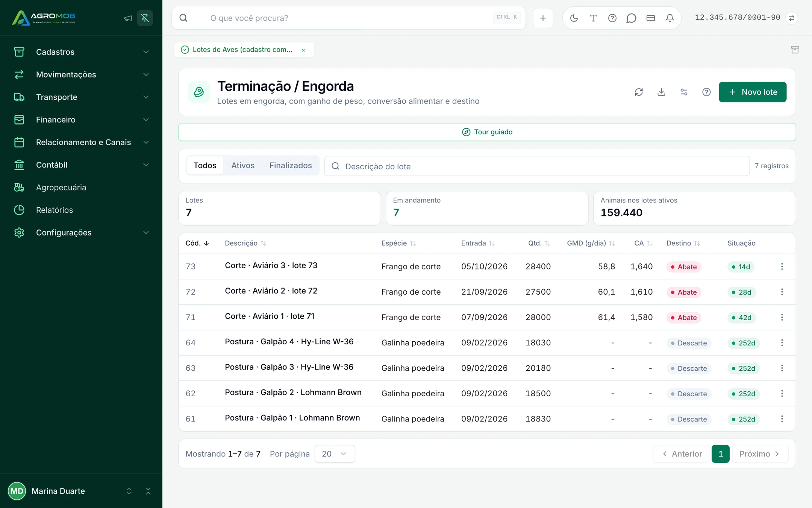Image resolution: width=812 pixels, height=508 pixels.
Task: Refresh the Terminação list
Action: [x=639, y=92]
